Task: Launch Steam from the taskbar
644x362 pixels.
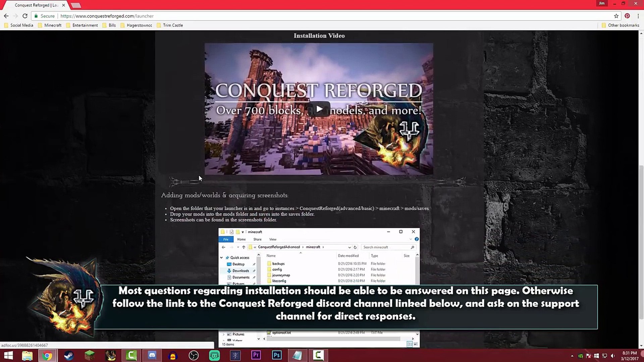Action: [x=69, y=355]
